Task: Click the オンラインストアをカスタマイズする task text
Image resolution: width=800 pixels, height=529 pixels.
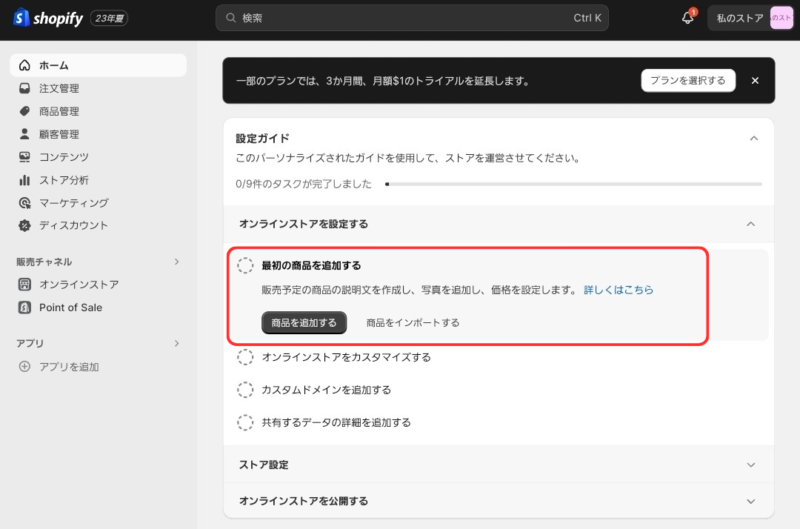Action: tap(346, 357)
